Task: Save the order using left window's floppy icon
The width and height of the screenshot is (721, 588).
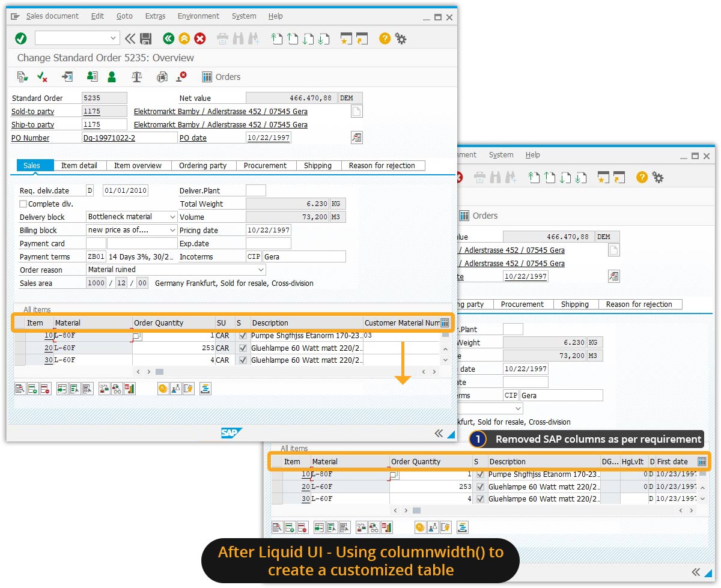Action: 145,38
